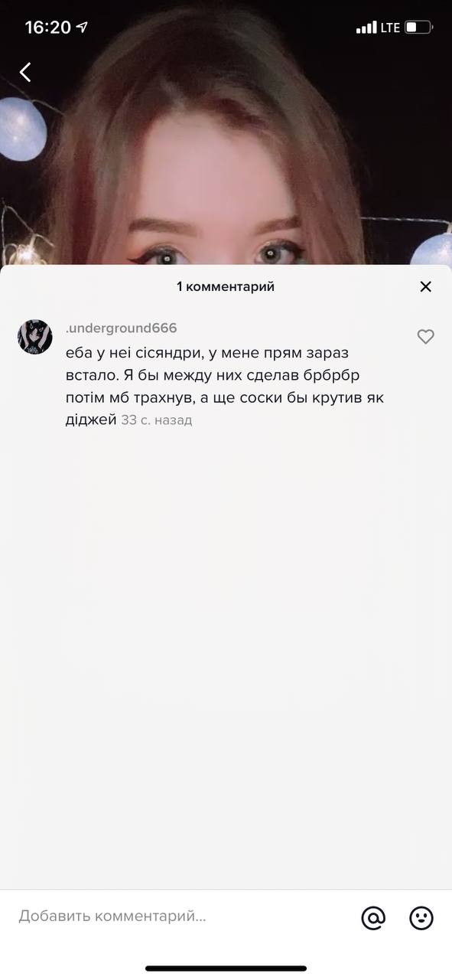Open the .underground666 profile avatar
452x980 pixels.
[x=35, y=337]
